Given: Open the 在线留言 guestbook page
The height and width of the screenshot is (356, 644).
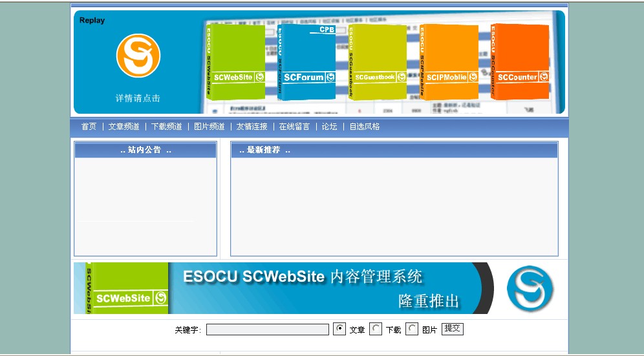Looking at the screenshot, I should click(294, 127).
